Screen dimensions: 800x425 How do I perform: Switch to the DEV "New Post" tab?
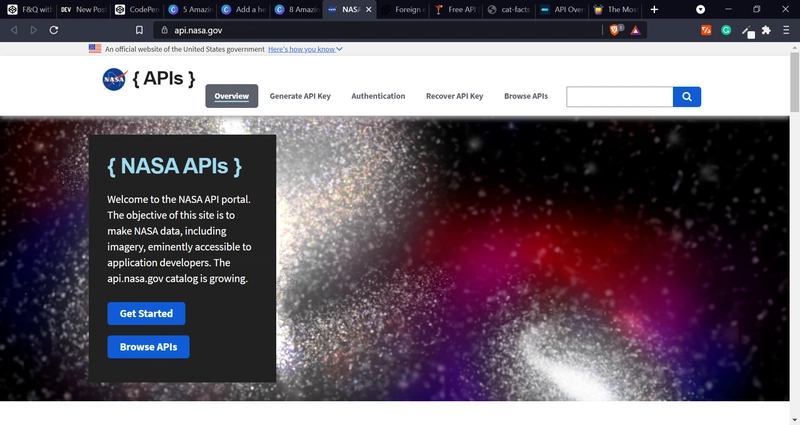[x=83, y=9]
